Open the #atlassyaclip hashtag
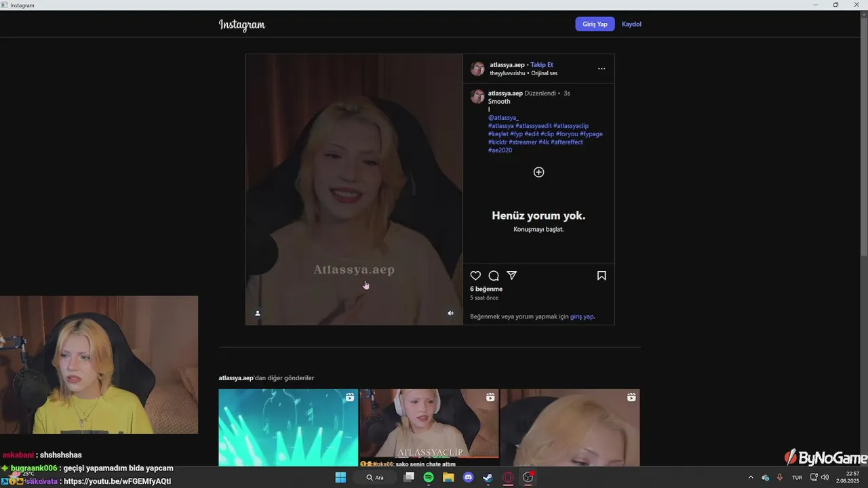 571,126
